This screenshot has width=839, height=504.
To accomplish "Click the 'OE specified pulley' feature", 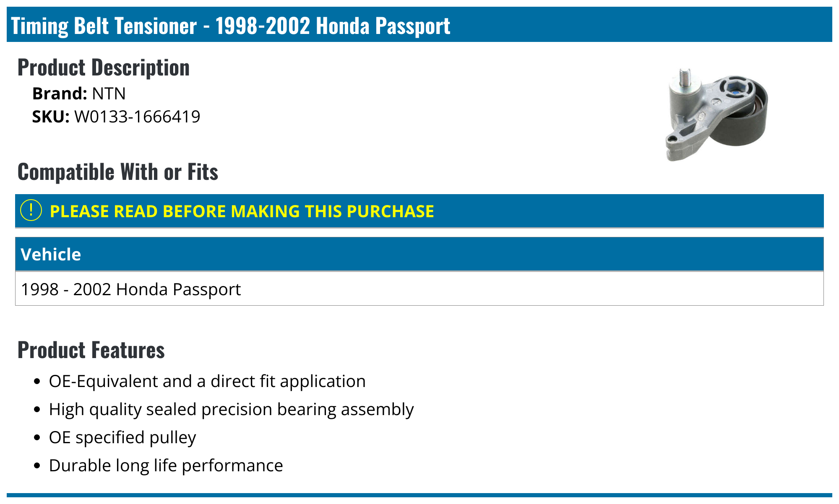I will pos(122,437).
